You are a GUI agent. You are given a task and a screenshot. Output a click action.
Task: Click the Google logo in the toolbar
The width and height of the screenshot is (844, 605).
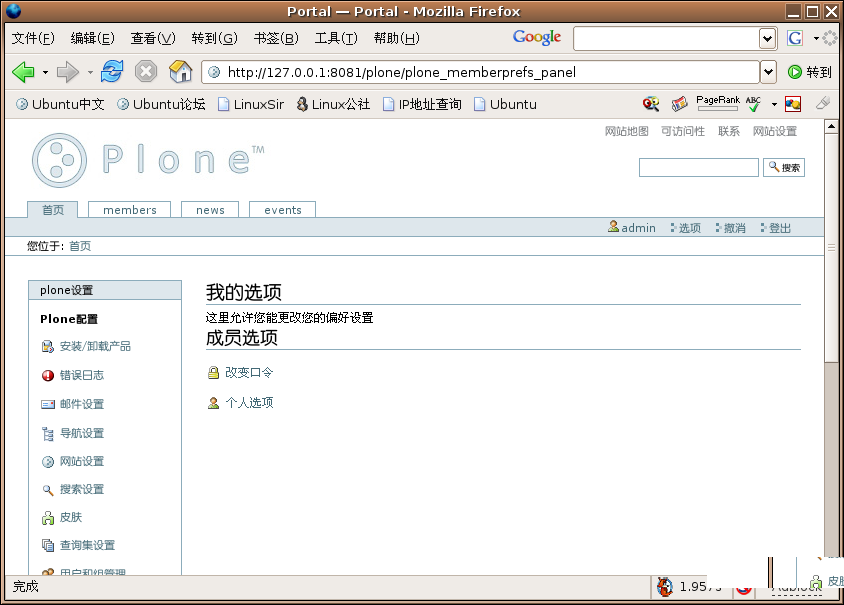tap(537, 37)
